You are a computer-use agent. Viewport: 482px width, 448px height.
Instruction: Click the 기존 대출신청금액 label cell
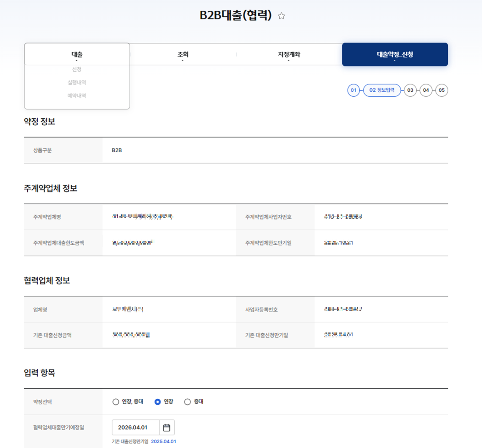coord(63,335)
